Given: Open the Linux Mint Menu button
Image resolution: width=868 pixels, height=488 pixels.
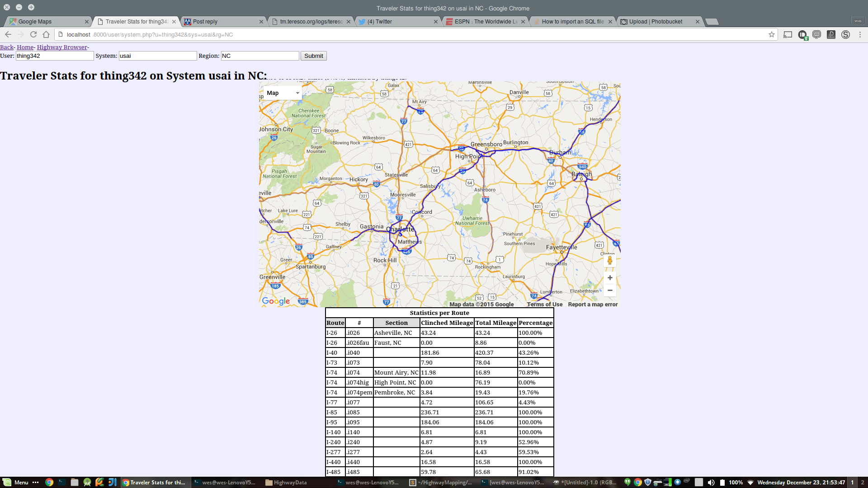Looking at the screenshot, I should point(16,483).
